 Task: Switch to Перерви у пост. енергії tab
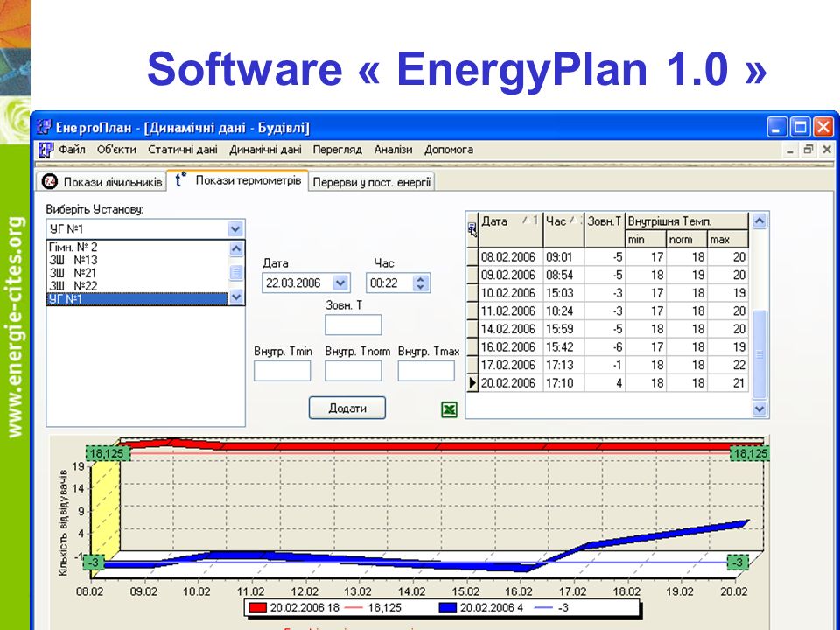[371, 182]
